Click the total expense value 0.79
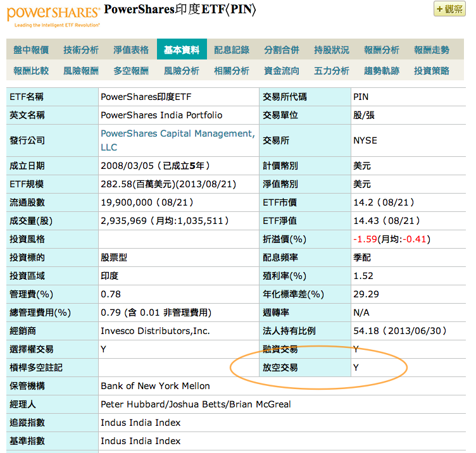Image resolution: width=476 pixels, height=453 pixels. pyautogui.click(x=111, y=313)
